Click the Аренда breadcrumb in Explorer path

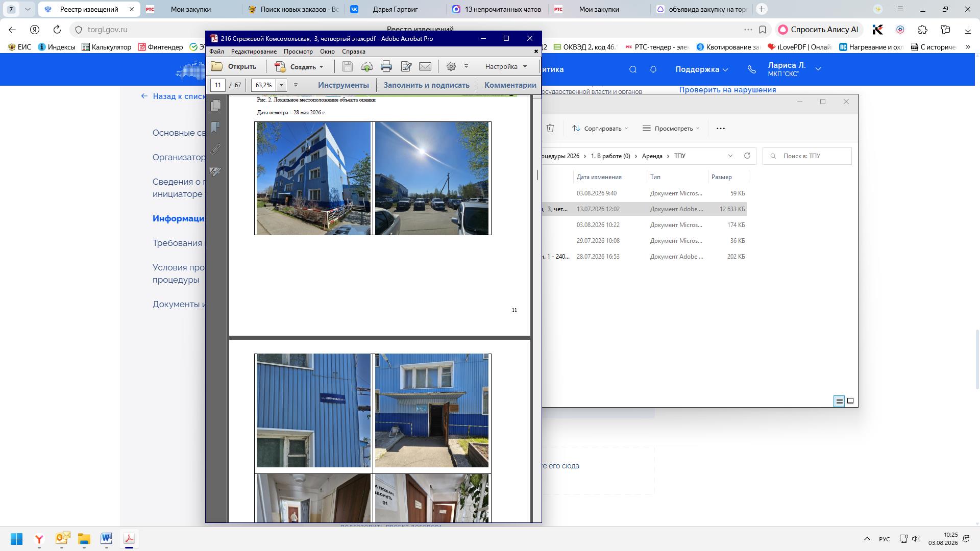click(x=652, y=156)
